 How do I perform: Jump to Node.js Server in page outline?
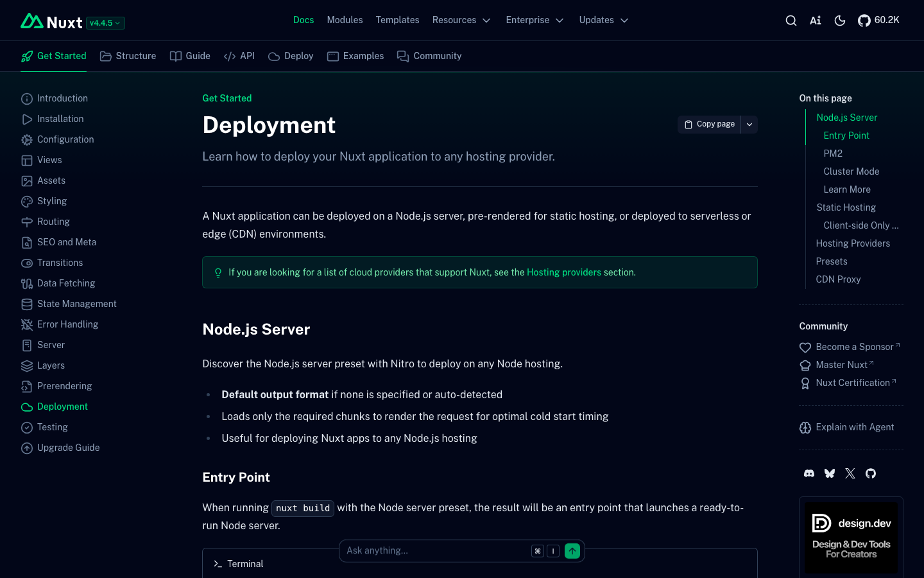coord(846,118)
